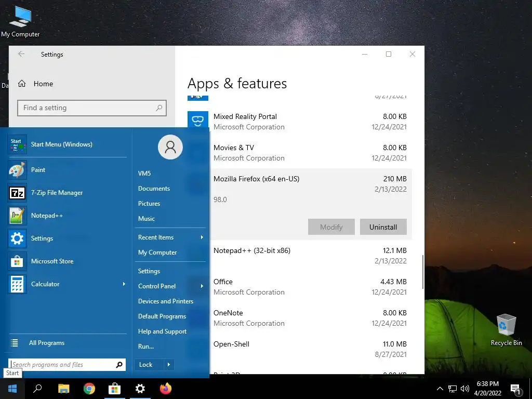Viewport: 532px width, 399px height.
Task: Click the Modify button for Firefox
Action: [x=331, y=227]
